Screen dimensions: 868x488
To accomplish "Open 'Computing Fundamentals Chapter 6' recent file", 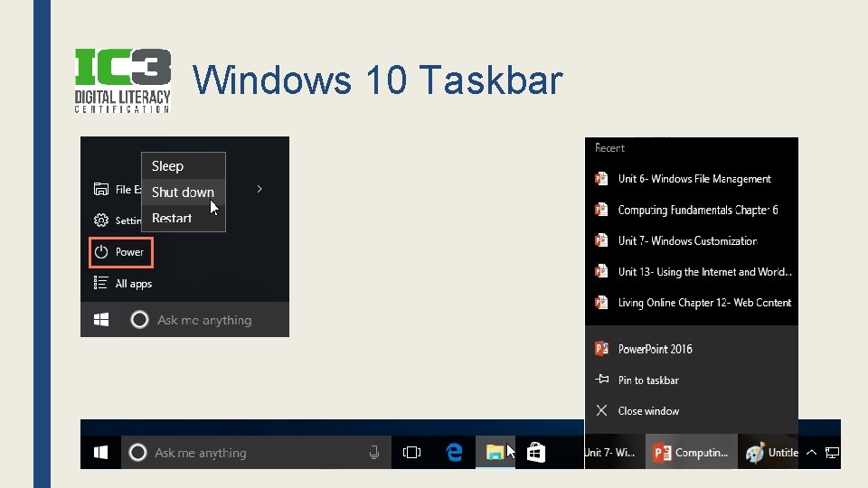I will pyautogui.click(x=692, y=210).
